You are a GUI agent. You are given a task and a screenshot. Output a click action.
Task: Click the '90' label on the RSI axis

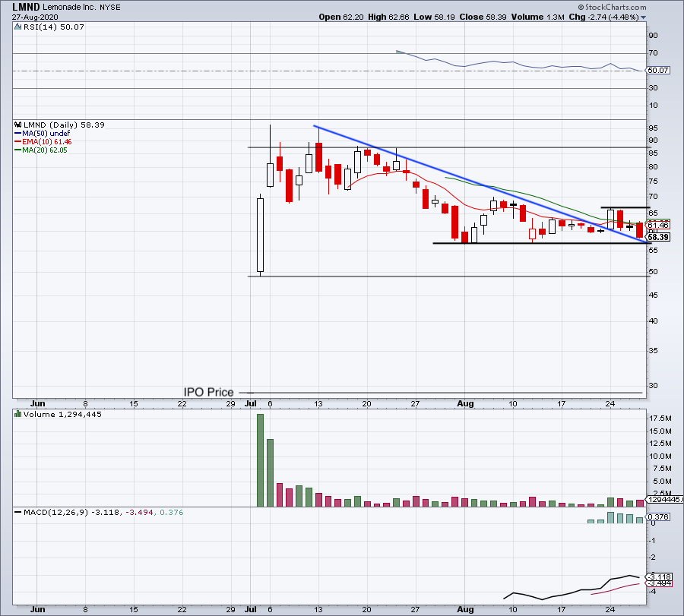pyautogui.click(x=653, y=36)
